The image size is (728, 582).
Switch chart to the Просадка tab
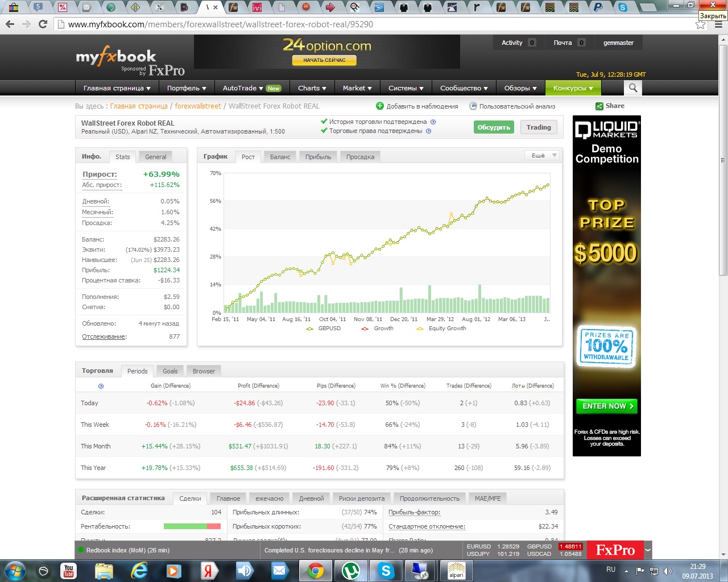361,157
